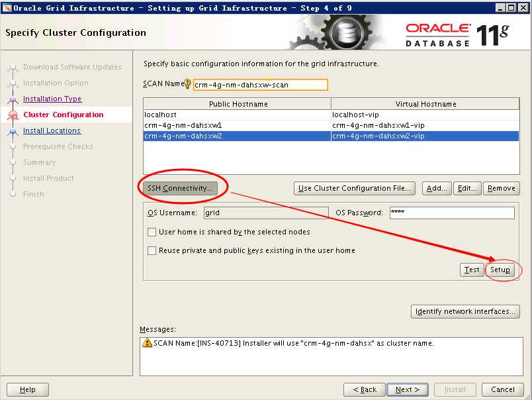Click into the SCAN Name text field

[x=261, y=85]
